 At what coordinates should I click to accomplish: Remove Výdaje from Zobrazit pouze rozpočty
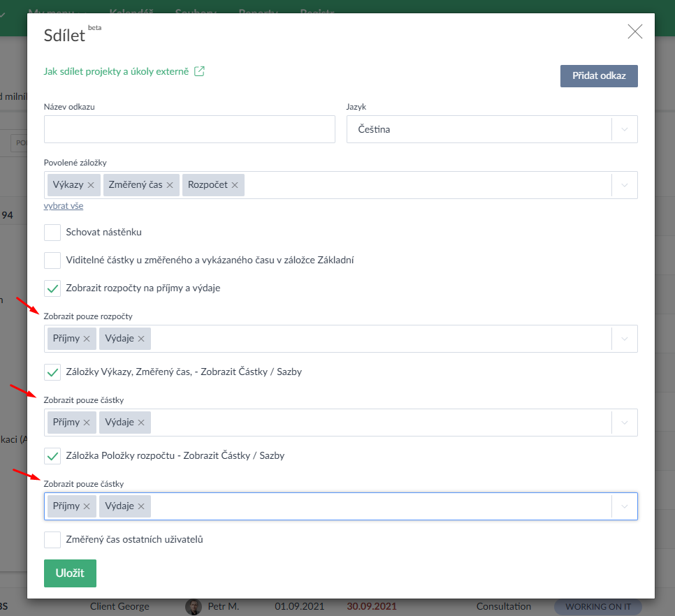[141, 339]
